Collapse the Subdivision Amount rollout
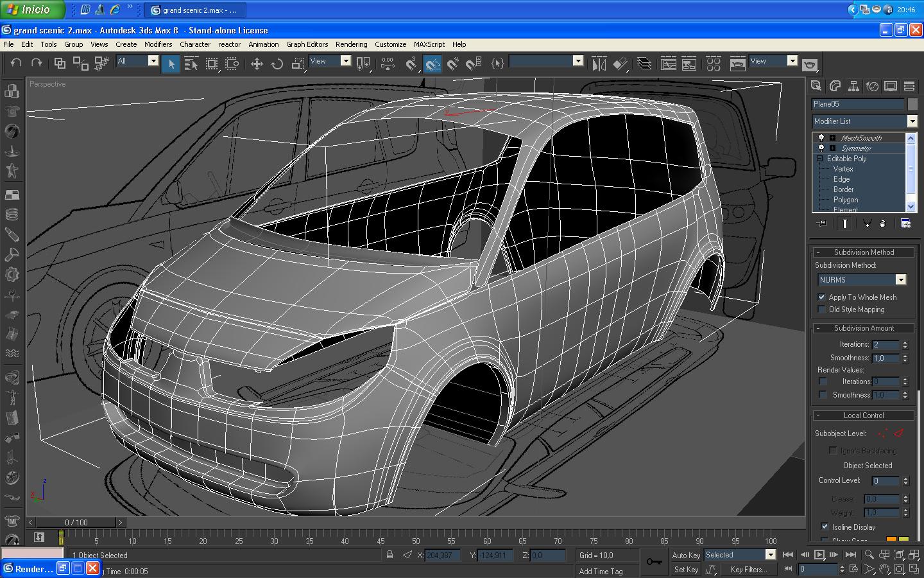The width and height of the screenshot is (924, 578). (x=864, y=328)
